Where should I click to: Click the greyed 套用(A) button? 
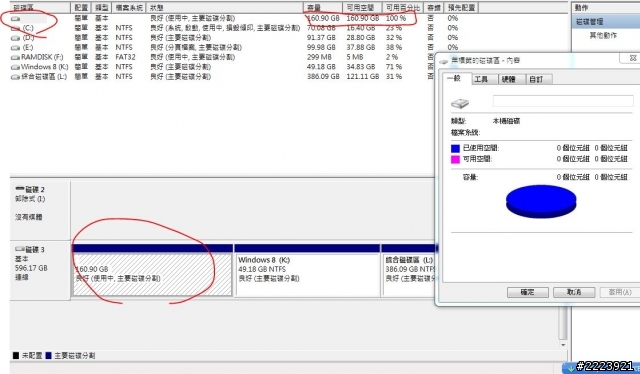pos(620,292)
